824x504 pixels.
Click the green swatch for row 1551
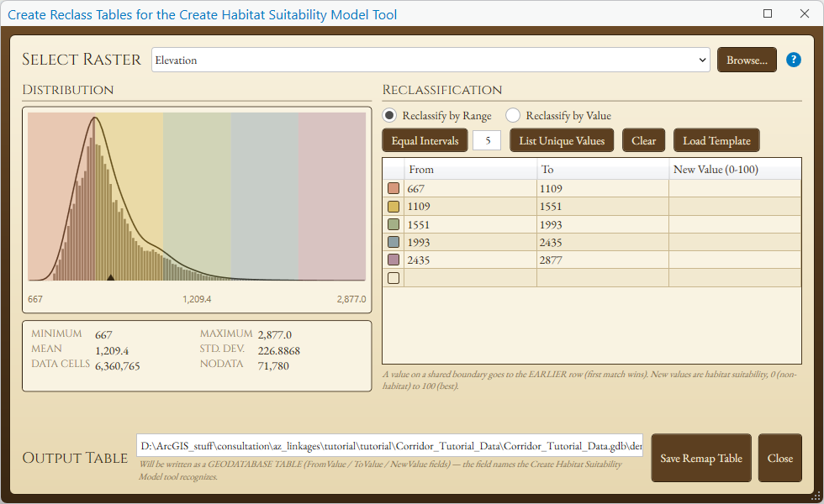pos(394,225)
